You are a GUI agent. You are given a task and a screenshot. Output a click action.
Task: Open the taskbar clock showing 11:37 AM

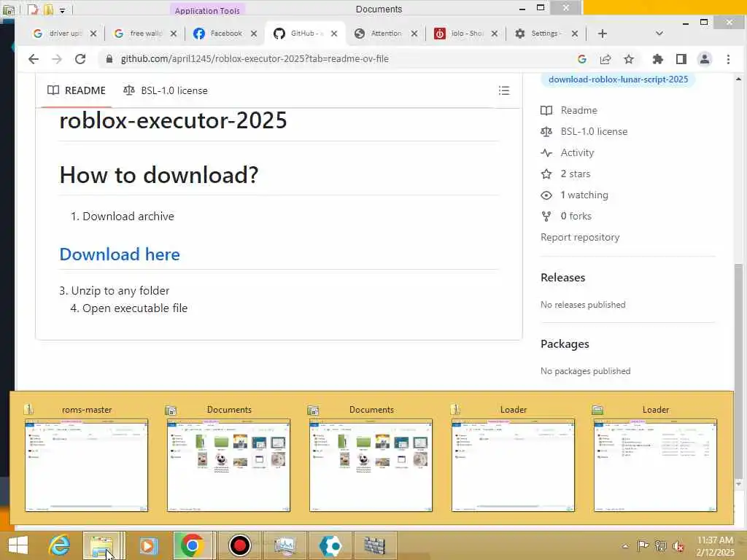coord(715,546)
